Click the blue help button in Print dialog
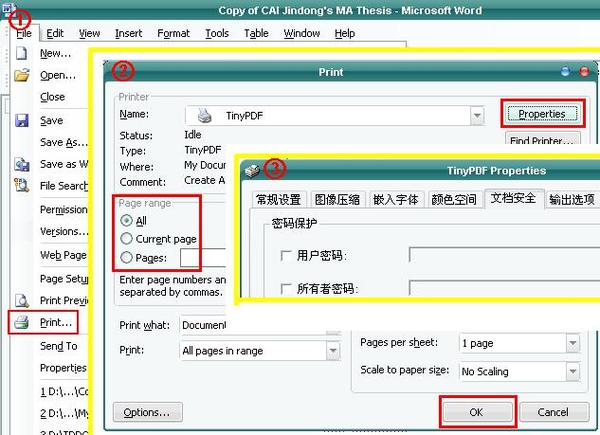 click(566, 72)
